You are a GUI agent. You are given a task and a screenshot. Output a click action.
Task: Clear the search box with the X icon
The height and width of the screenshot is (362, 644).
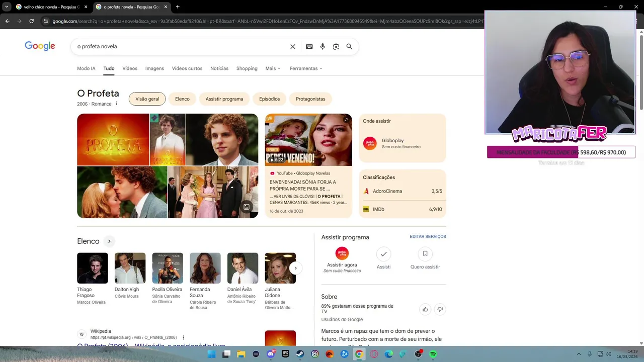(293, 46)
